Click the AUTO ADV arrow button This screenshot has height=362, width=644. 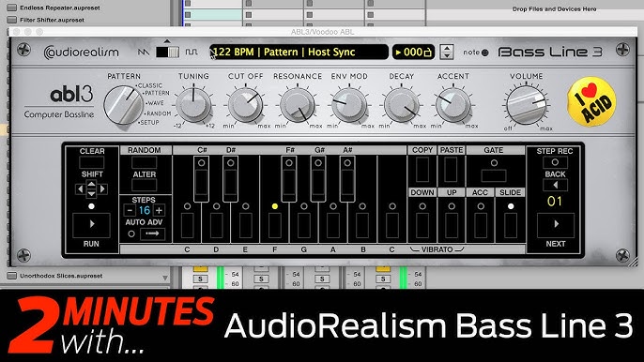click(152, 234)
